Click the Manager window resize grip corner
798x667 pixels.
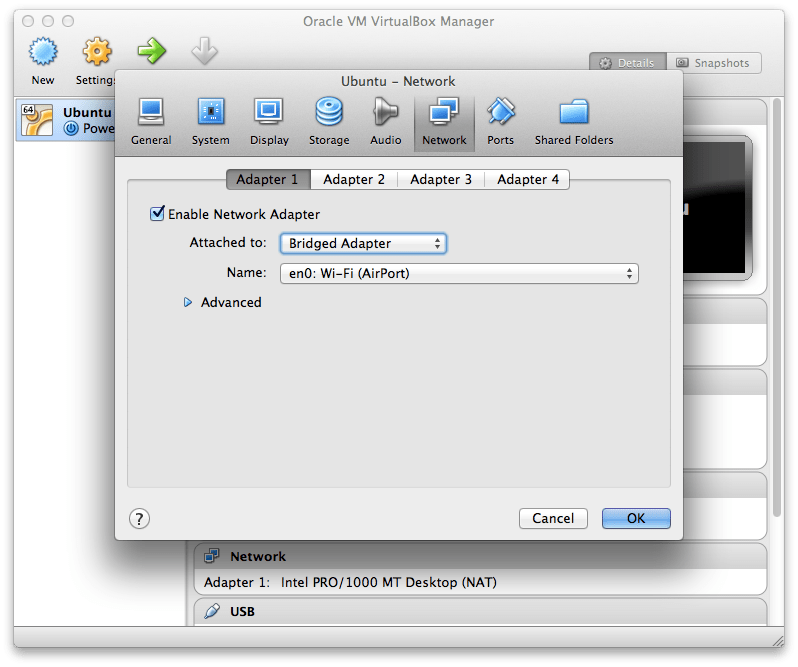click(778, 641)
